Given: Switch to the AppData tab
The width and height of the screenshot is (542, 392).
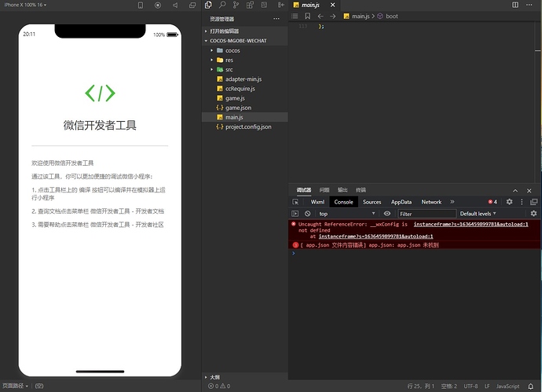Looking at the screenshot, I should [401, 202].
